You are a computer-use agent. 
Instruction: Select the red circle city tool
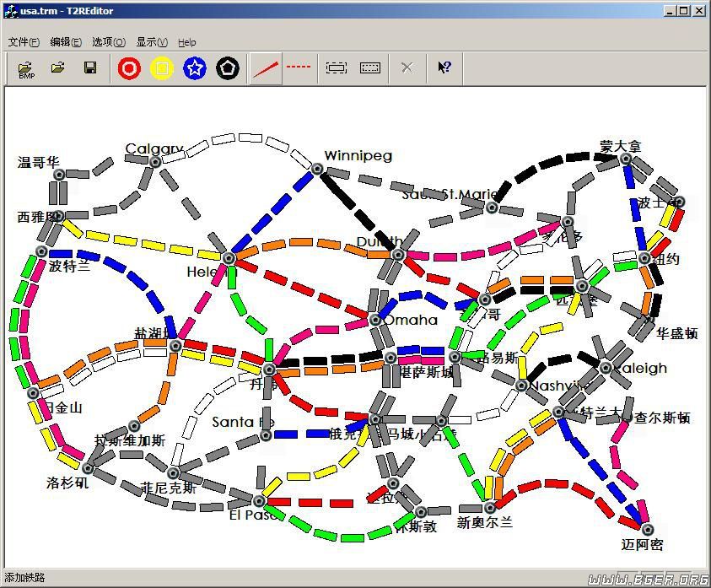pos(129,68)
